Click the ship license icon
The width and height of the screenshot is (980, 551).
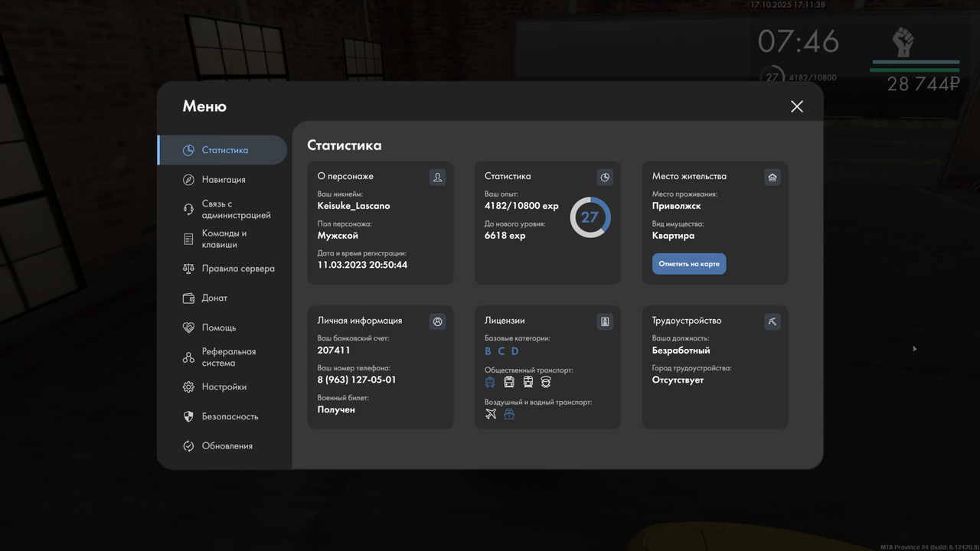(509, 414)
